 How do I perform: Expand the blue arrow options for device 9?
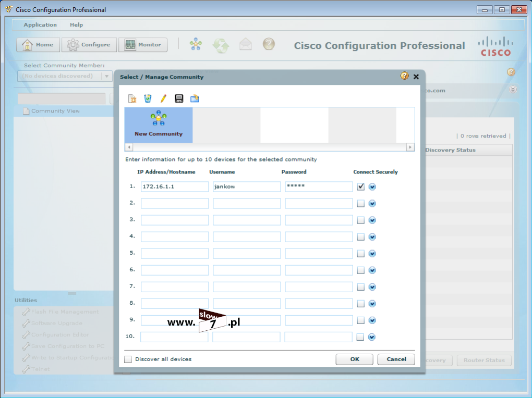point(372,320)
